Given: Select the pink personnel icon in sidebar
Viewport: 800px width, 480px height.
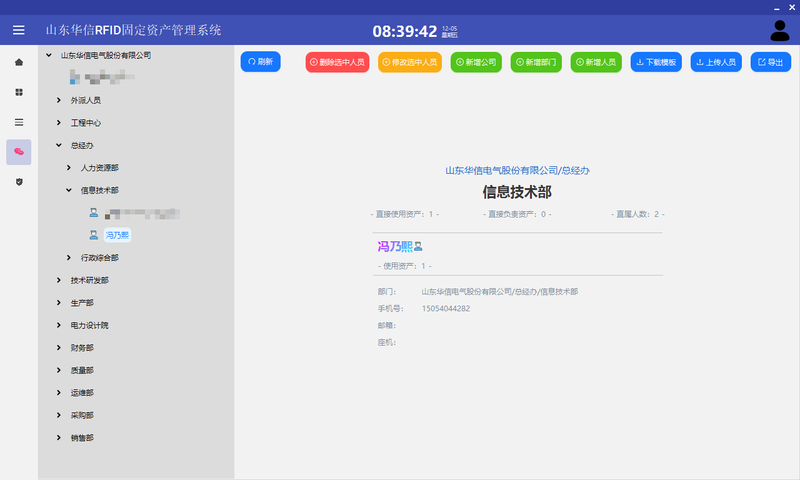Looking at the screenshot, I should click(18, 152).
